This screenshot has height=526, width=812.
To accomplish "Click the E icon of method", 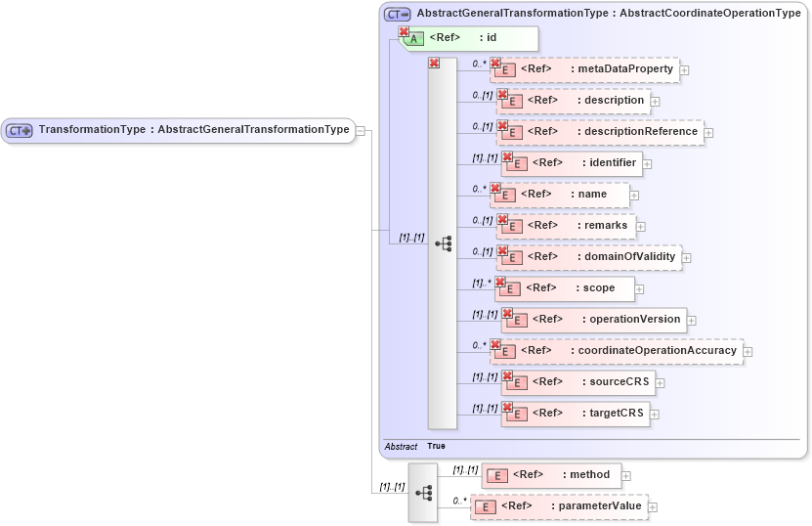I will click(x=497, y=476).
